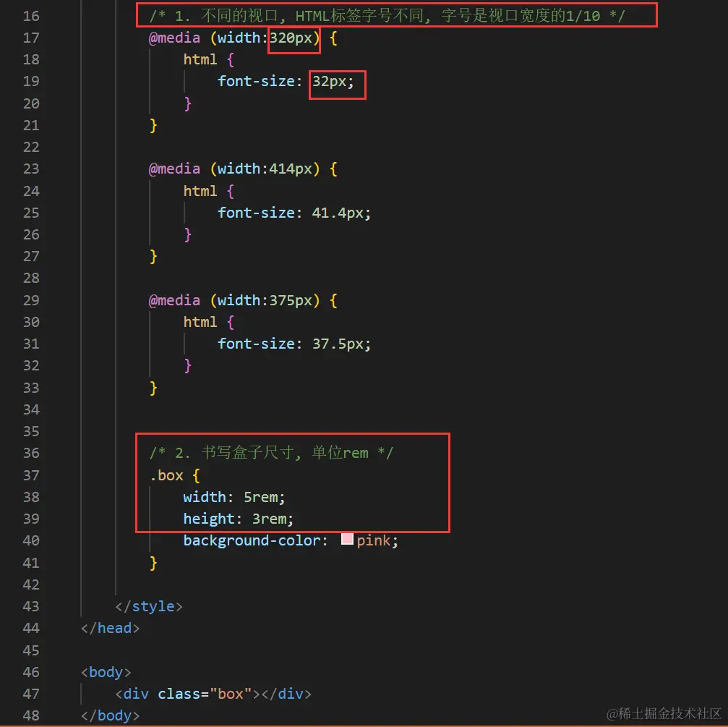Click the comment text on line 16
Screen dimensions: 728x727
(x=387, y=16)
